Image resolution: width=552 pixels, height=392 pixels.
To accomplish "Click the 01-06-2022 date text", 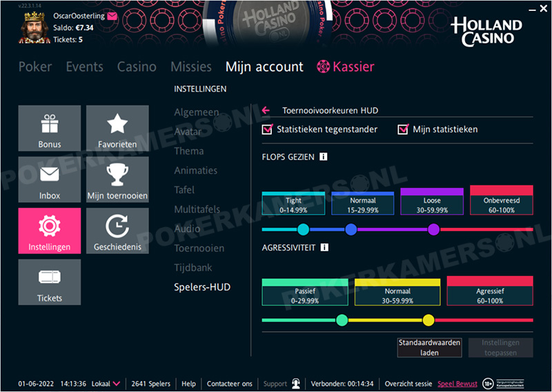I will tap(36, 384).
